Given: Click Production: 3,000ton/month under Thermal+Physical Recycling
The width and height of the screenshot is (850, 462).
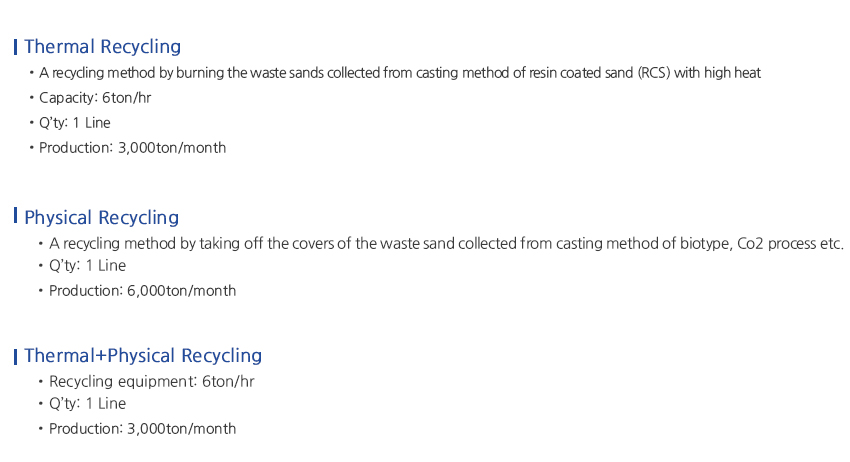Looking at the screenshot, I should [x=143, y=429].
